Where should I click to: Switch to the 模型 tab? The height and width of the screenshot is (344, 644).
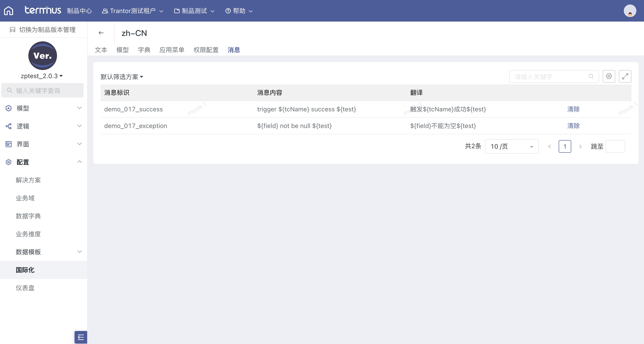[123, 50]
